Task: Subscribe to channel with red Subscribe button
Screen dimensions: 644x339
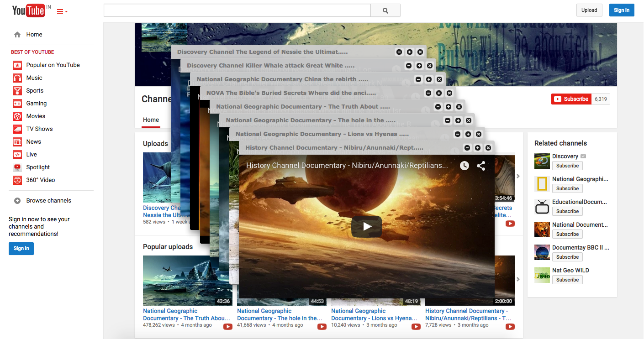Action: pyautogui.click(x=571, y=99)
